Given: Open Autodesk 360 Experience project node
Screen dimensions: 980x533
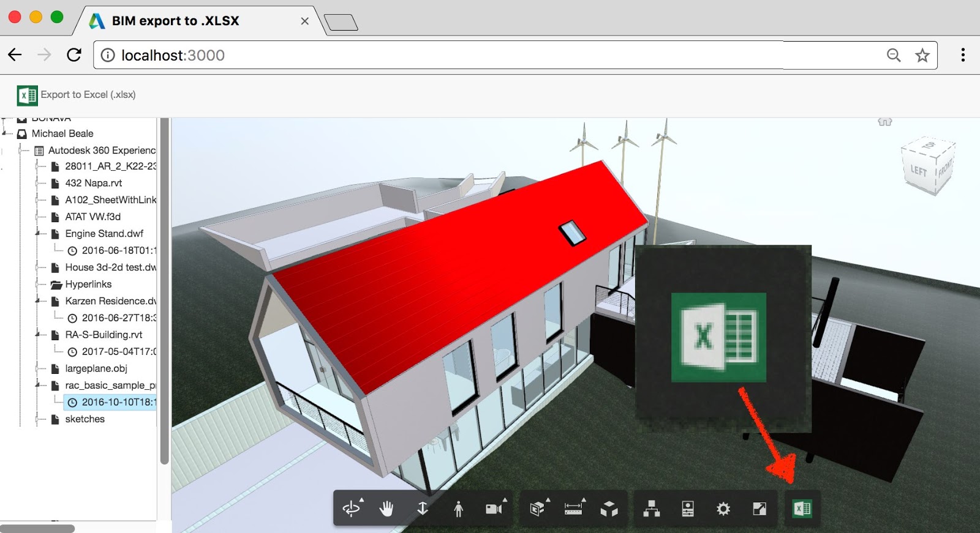Looking at the screenshot, I should 102,151.
